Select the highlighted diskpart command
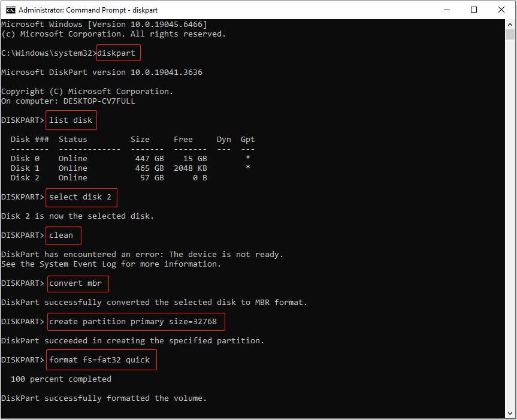This screenshot has width=517, height=420. click(118, 53)
